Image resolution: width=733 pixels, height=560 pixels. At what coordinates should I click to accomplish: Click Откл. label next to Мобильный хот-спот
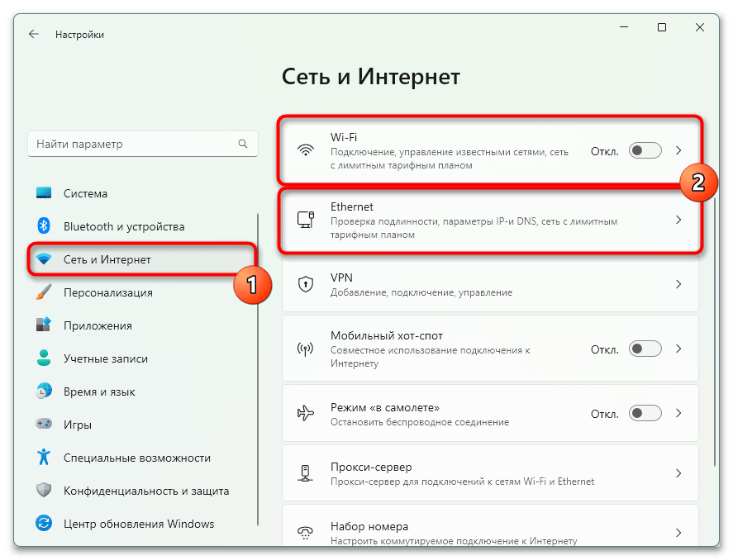(604, 349)
